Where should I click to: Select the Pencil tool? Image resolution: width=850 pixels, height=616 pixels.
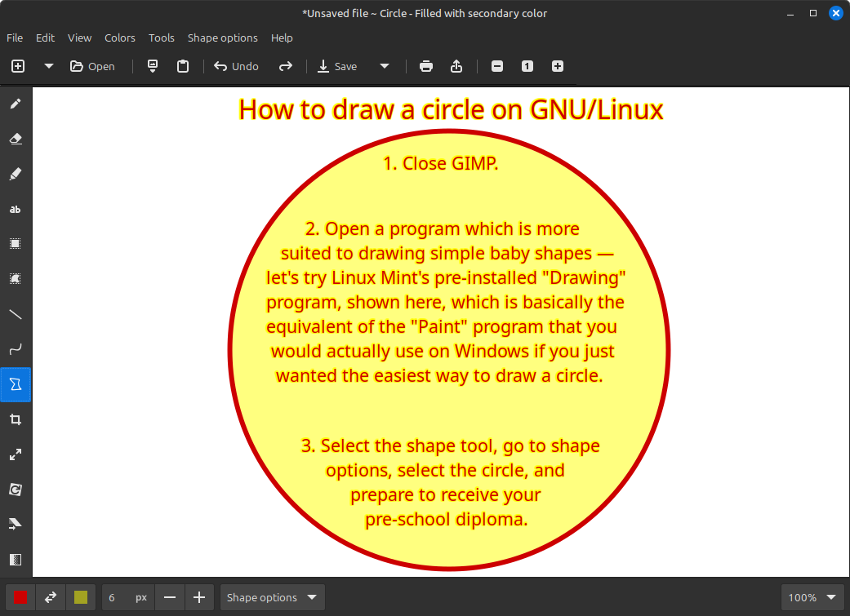click(16, 104)
